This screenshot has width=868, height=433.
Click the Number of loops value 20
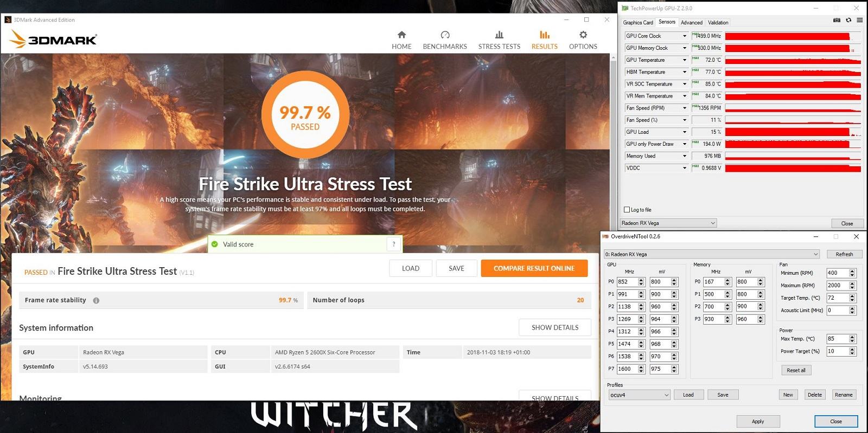pyautogui.click(x=580, y=300)
